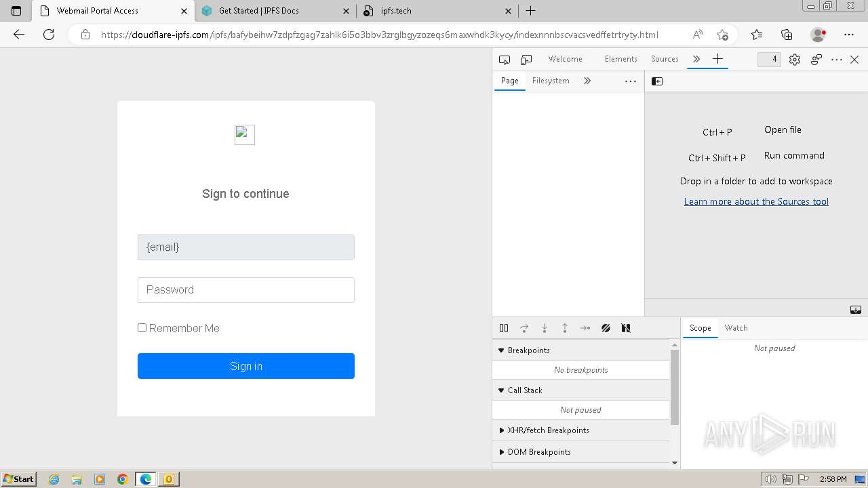Click the address bar URL
The image size is (868, 488).
[x=379, y=35]
